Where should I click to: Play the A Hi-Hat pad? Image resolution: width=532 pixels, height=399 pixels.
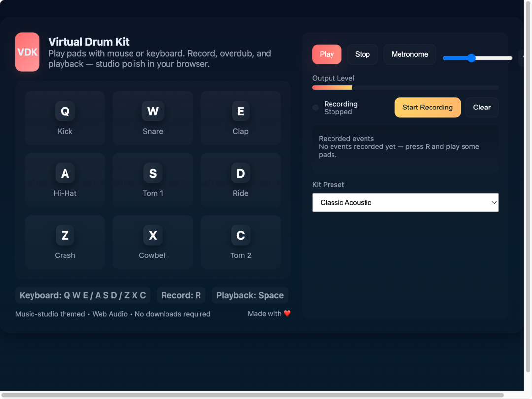(x=65, y=180)
